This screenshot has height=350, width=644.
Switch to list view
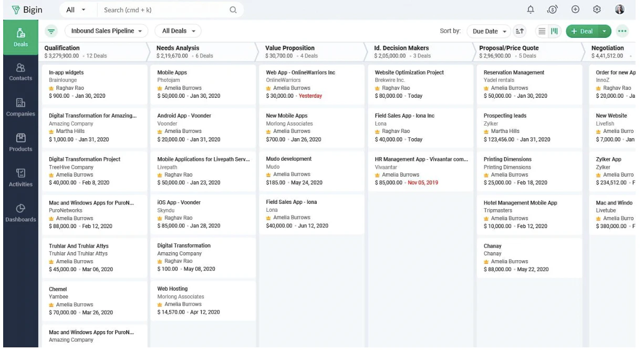pyautogui.click(x=542, y=31)
